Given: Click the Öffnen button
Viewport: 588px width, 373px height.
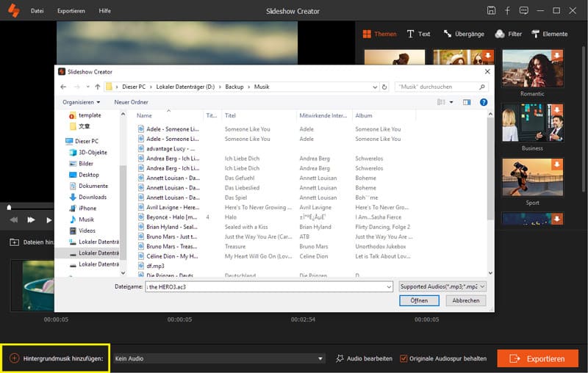Looking at the screenshot, I should [419, 300].
